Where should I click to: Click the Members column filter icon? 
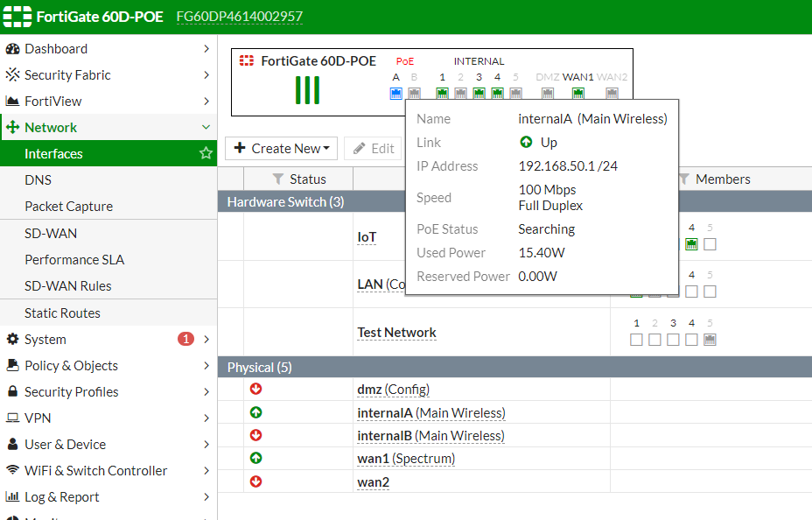click(684, 179)
